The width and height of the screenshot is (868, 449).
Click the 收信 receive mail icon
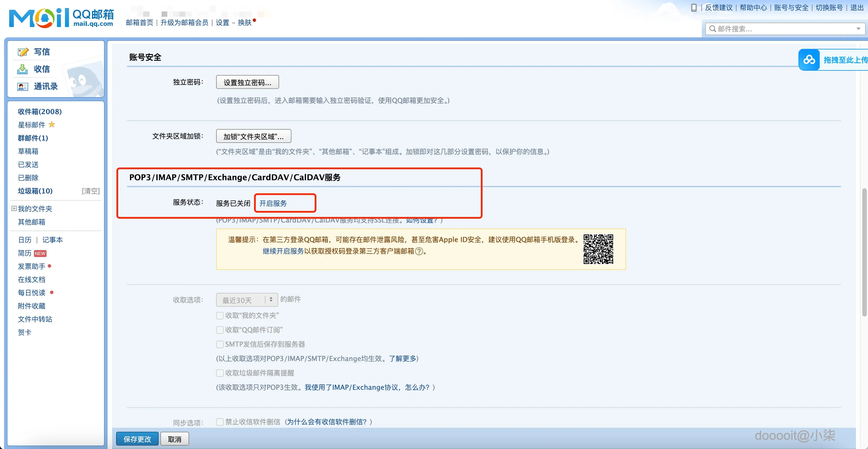point(23,69)
